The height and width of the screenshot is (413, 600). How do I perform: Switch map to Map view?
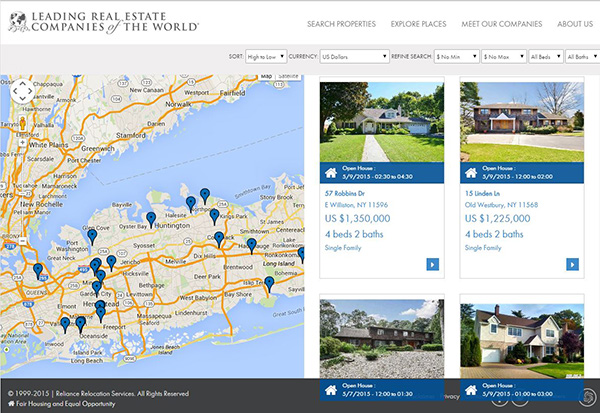266,76
